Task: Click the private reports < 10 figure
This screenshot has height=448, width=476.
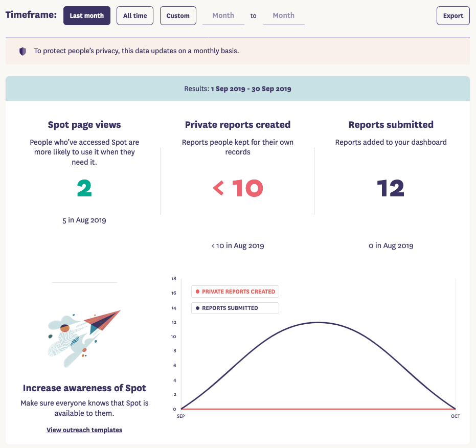Action: (238, 189)
